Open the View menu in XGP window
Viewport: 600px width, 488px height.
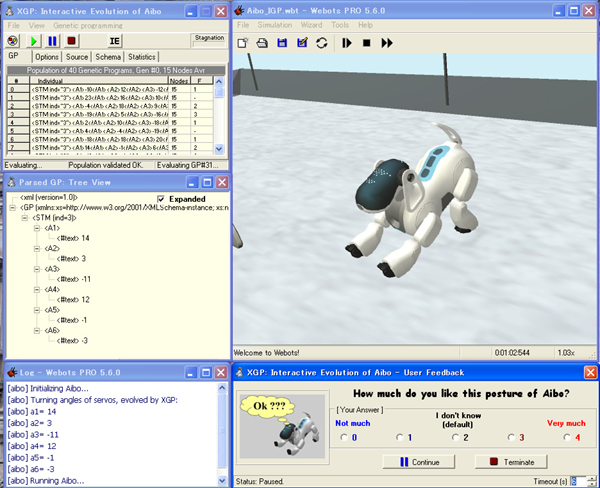tap(36, 26)
